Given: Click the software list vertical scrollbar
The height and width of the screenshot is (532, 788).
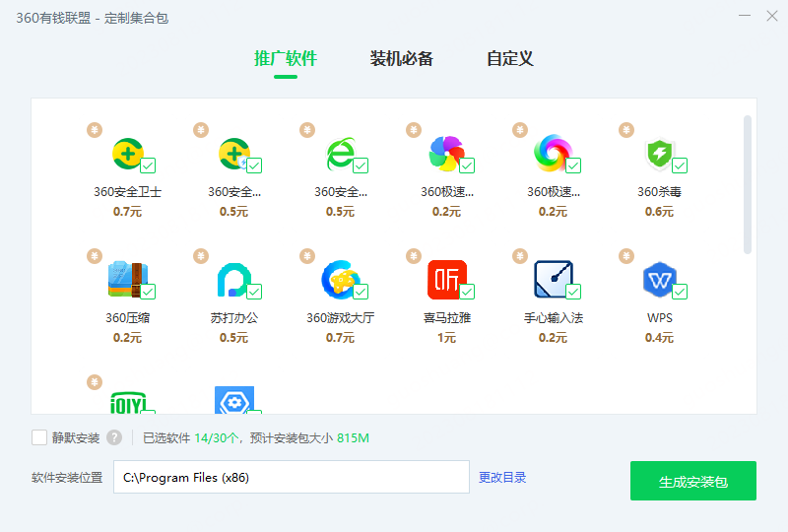Looking at the screenshot, I should [x=748, y=184].
